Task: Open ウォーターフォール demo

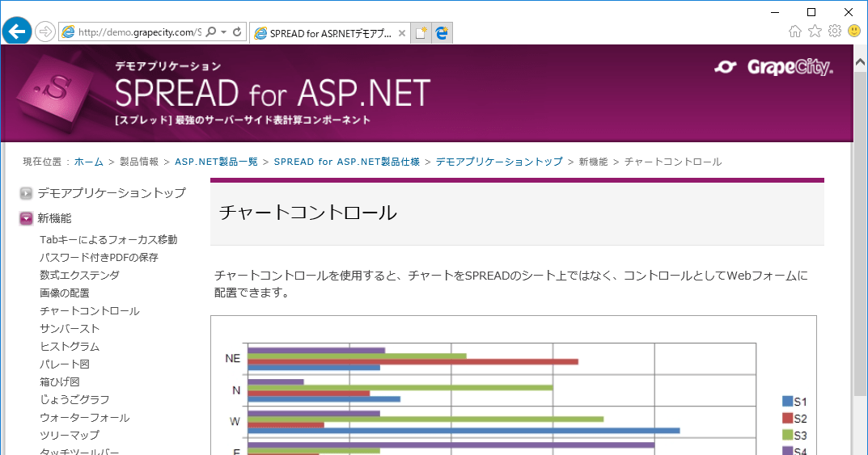Action: pyautogui.click(x=84, y=417)
